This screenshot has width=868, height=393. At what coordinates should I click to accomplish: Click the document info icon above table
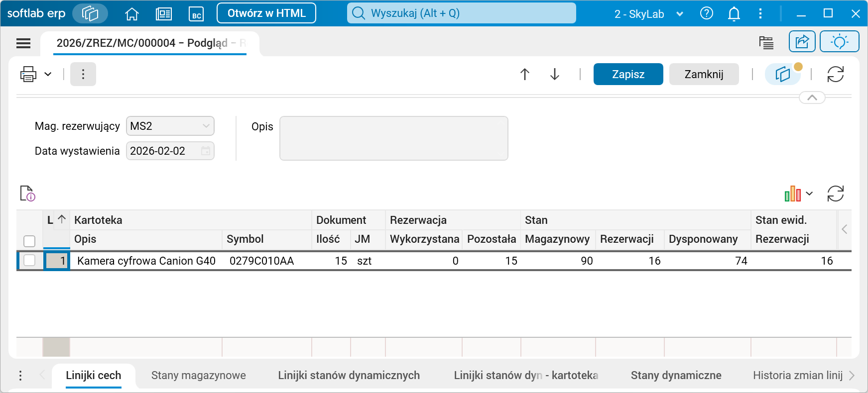[27, 194]
